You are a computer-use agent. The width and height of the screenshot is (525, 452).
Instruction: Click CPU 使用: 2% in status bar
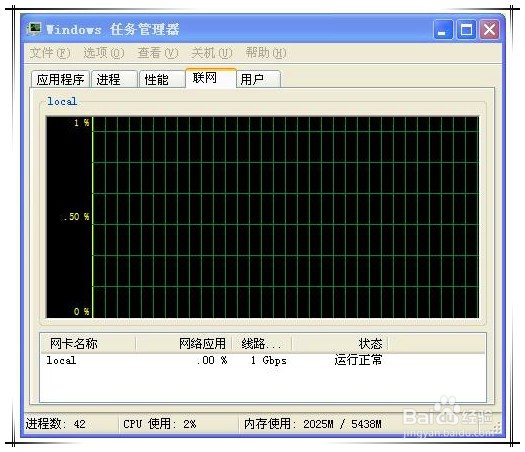pyautogui.click(x=160, y=424)
